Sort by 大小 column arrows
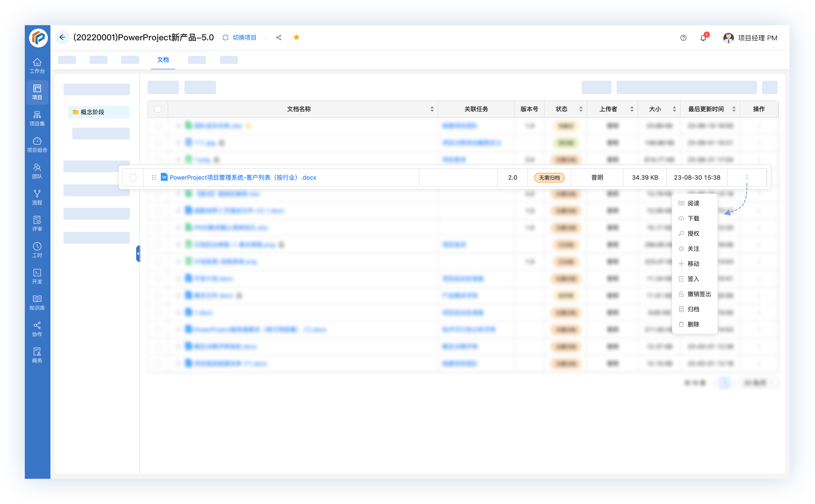Screen dimensions: 815x504 [x=674, y=109]
